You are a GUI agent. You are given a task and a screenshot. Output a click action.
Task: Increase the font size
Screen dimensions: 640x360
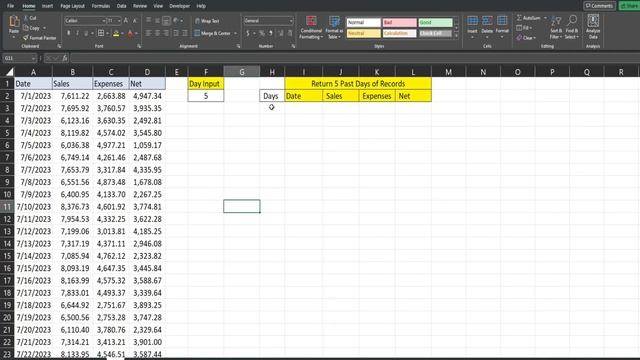point(126,21)
